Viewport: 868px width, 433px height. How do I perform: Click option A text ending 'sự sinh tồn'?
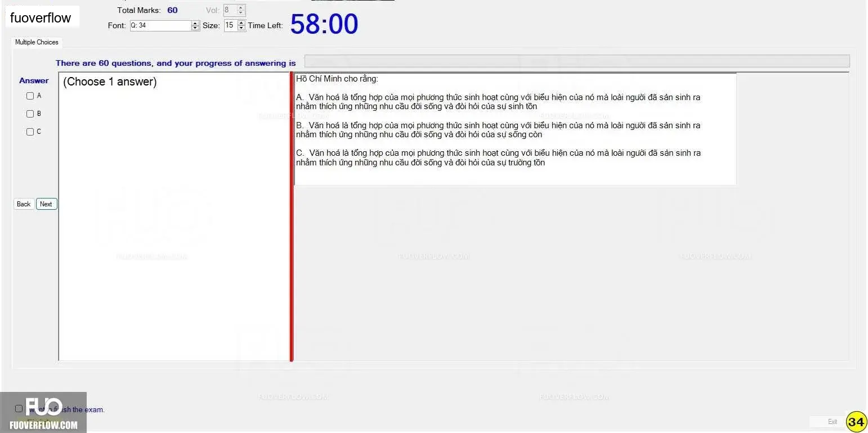click(498, 102)
